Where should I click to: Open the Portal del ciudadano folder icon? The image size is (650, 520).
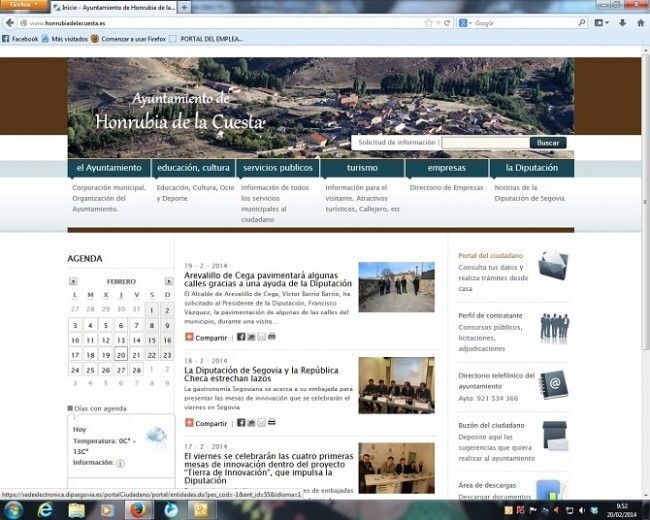(x=553, y=266)
